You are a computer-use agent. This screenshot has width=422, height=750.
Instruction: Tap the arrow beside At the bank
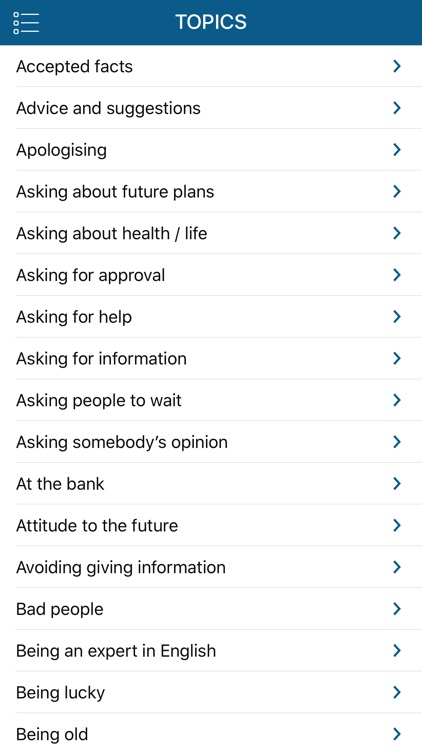[397, 484]
